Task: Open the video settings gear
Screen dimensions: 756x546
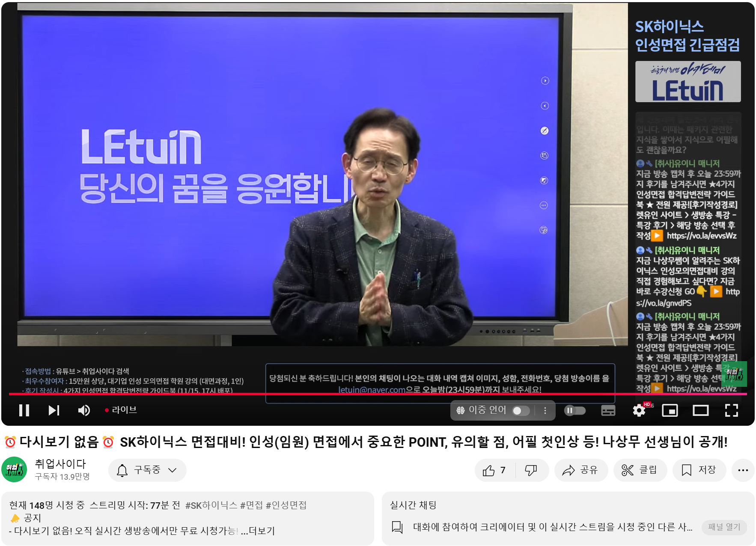Action: tap(639, 410)
